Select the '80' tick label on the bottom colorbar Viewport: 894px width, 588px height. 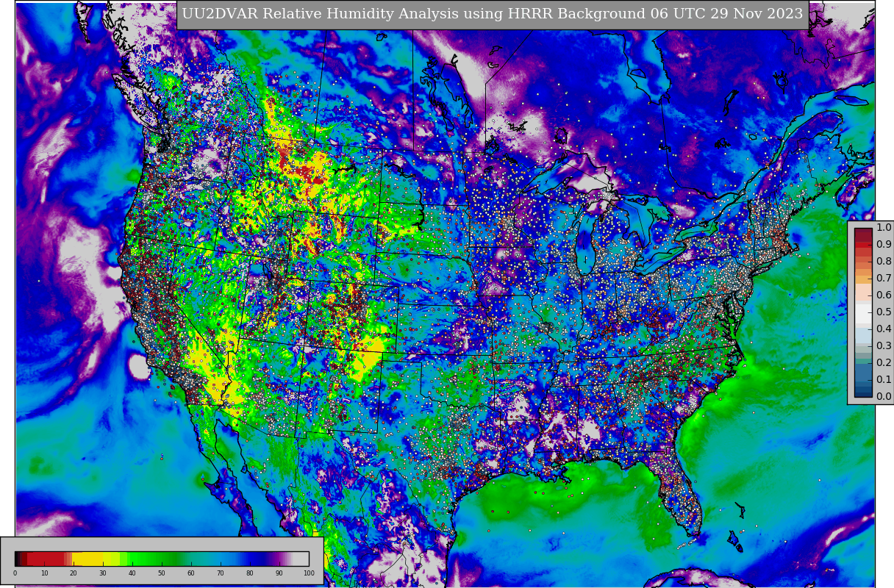pyautogui.click(x=250, y=573)
